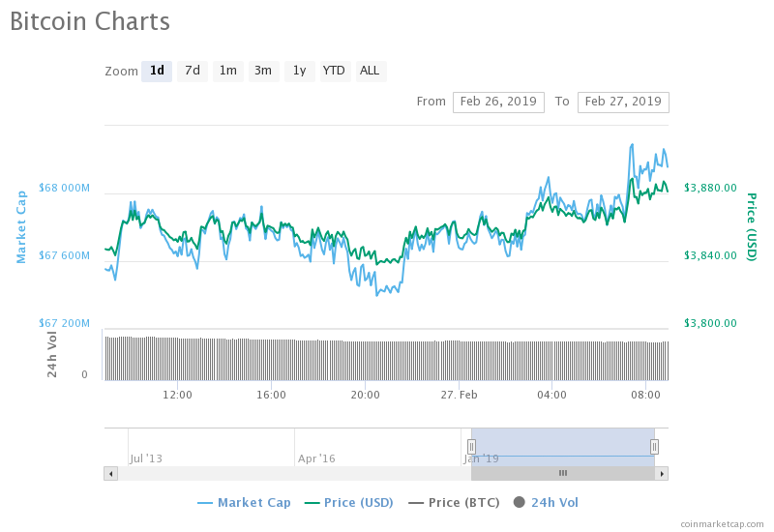Toggle Price (BTC) series in legend
The height and width of the screenshot is (532, 774).
coord(454,503)
